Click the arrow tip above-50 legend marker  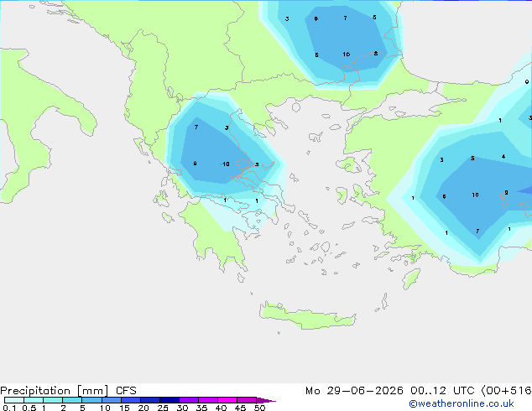[x=266, y=400]
